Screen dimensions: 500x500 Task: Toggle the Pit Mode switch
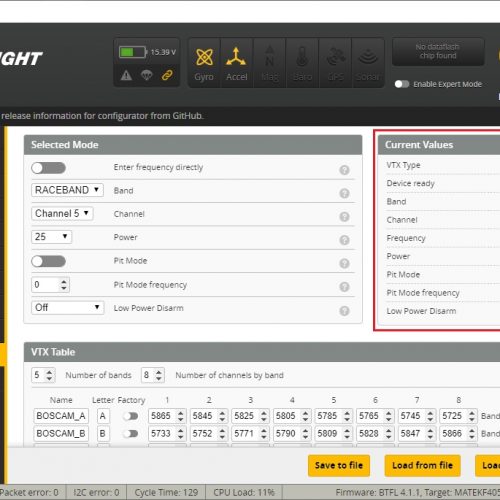point(49,261)
